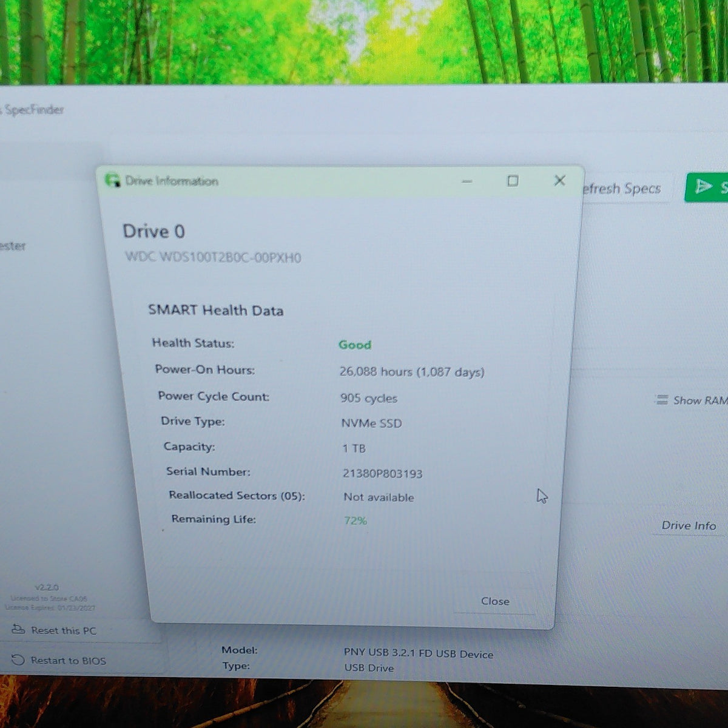728x728 pixels.
Task: Select Reset this PC in the sidebar
Action: (x=64, y=630)
